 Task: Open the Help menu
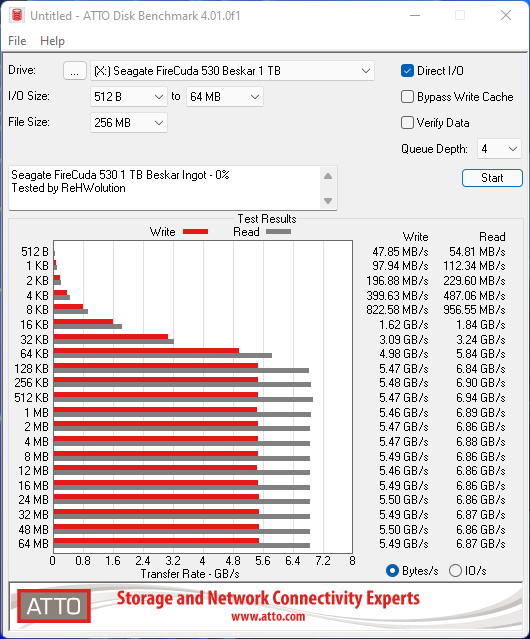click(53, 41)
